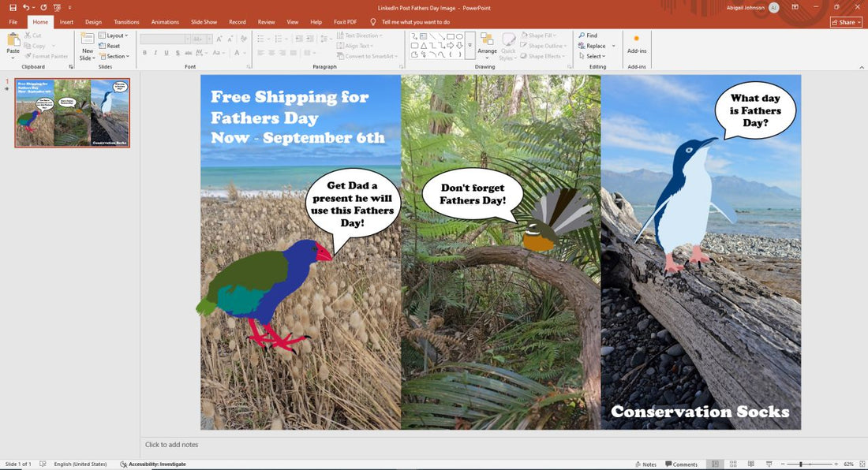Switch to the Design tab
The image size is (868, 470).
click(93, 22)
